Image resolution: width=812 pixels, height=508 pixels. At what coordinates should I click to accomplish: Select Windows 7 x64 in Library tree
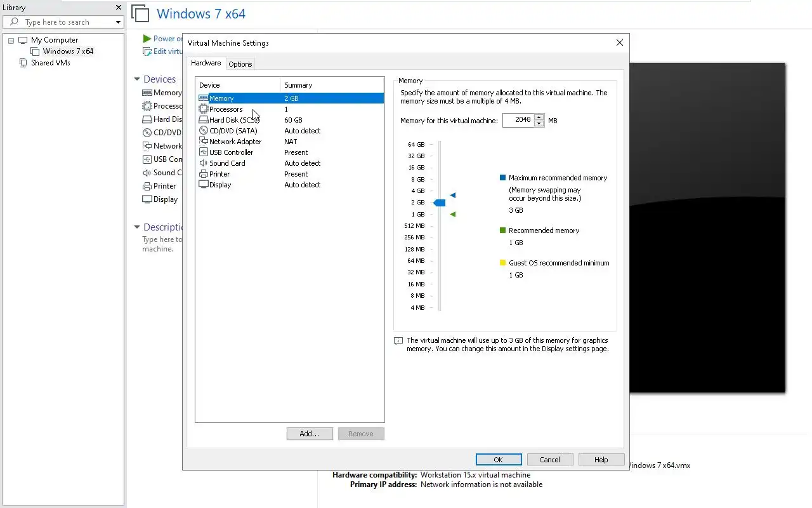68,51
